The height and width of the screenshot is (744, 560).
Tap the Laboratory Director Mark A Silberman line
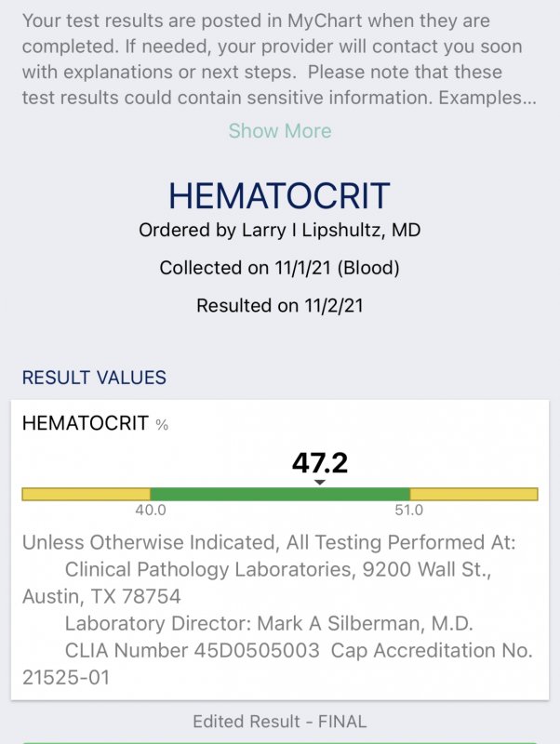pyautogui.click(x=269, y=623)
